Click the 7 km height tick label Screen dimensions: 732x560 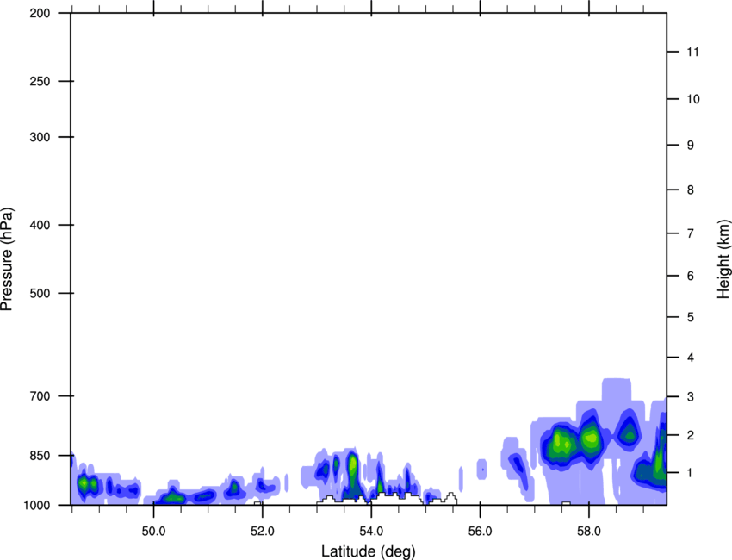click(x=691, y=233)
